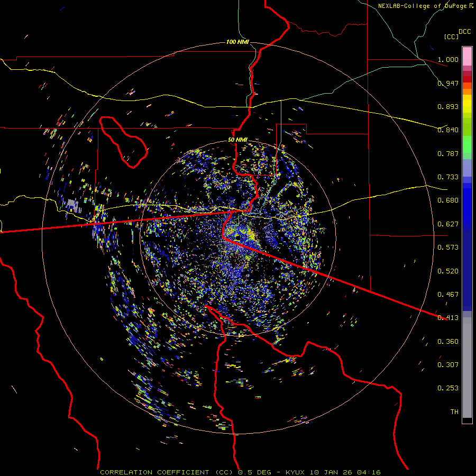Screen dimensions: 476x476
Task: Select the 0.413 scale value
Action: 448,318
